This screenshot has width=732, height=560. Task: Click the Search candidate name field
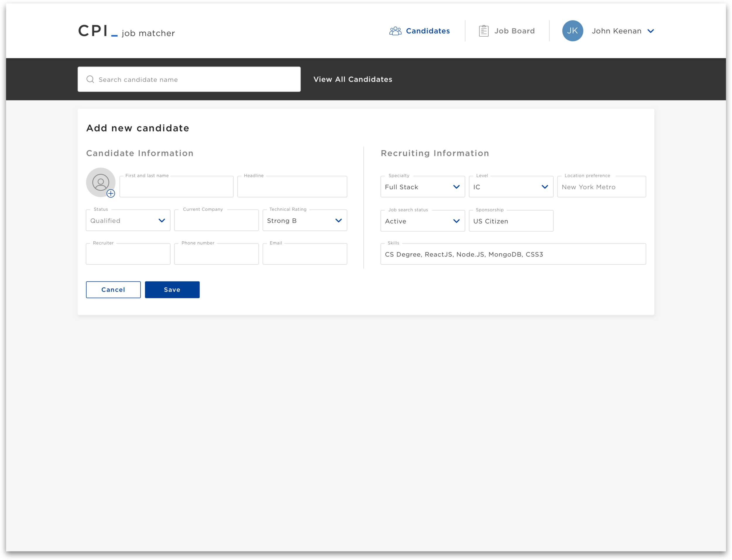tap(189, 79)
